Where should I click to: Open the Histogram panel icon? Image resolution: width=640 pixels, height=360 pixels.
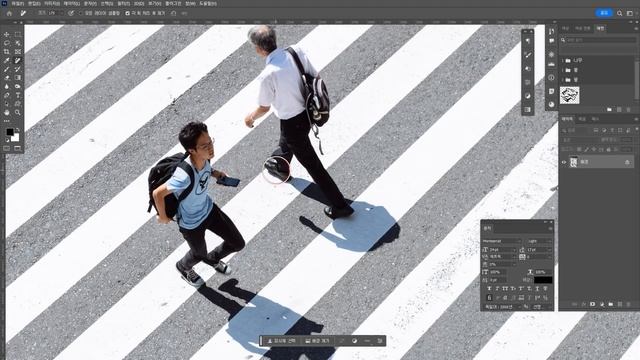(x=551, y=64)
